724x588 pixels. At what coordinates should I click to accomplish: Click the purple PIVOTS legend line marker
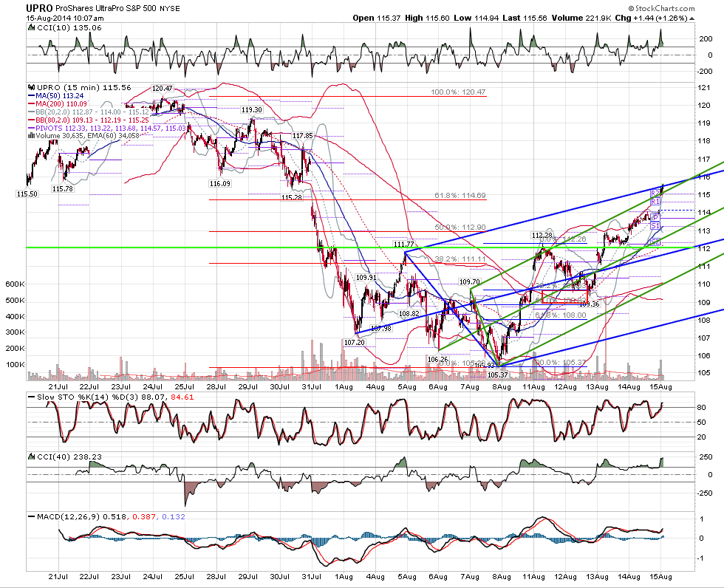[31, 128]
